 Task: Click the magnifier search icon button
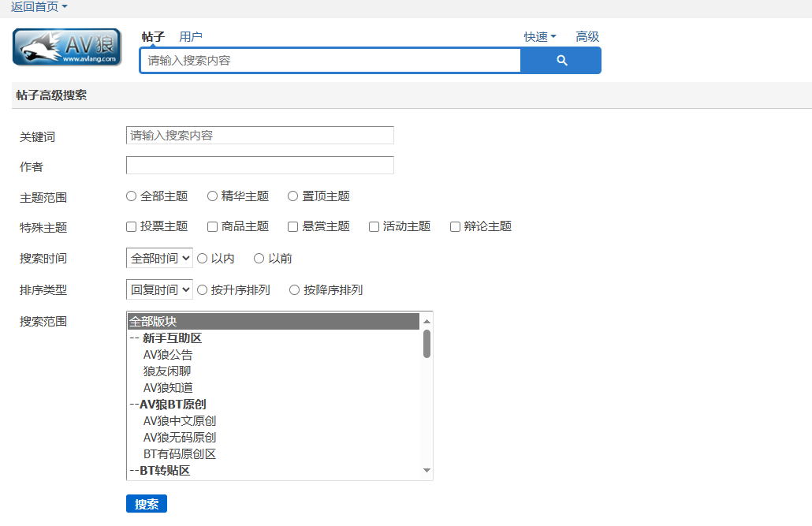[561, 60]
